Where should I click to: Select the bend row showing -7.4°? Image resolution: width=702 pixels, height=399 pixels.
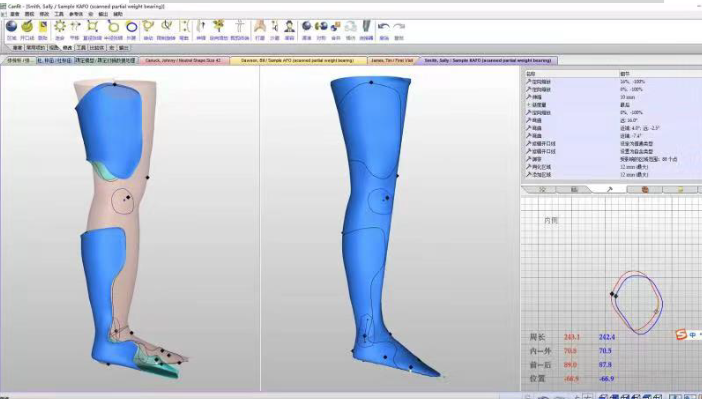(x=613, y=136)
